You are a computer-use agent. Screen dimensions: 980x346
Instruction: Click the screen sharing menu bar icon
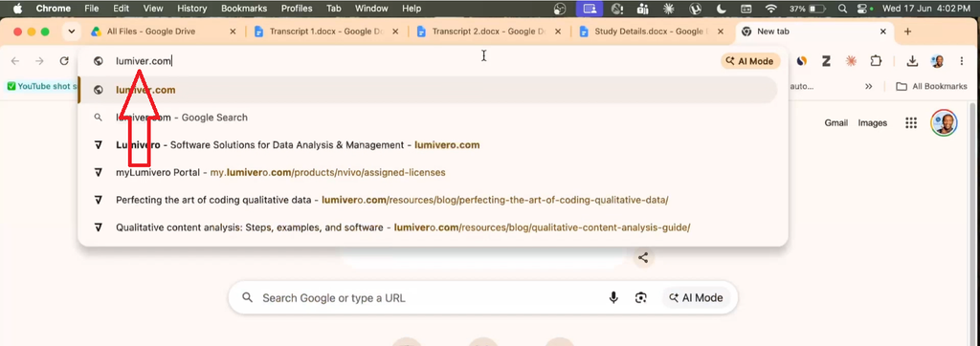(590, 9)
